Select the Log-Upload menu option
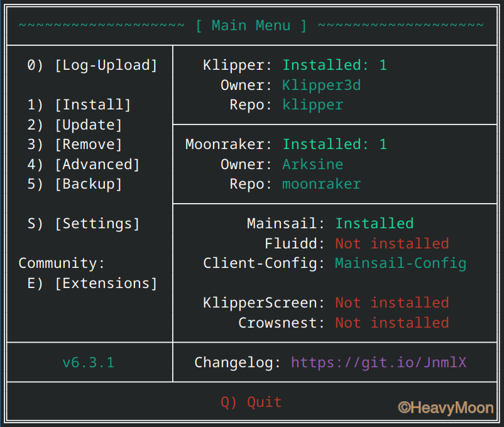Screen dimensions: 504x427 click(x=92, y=65)
